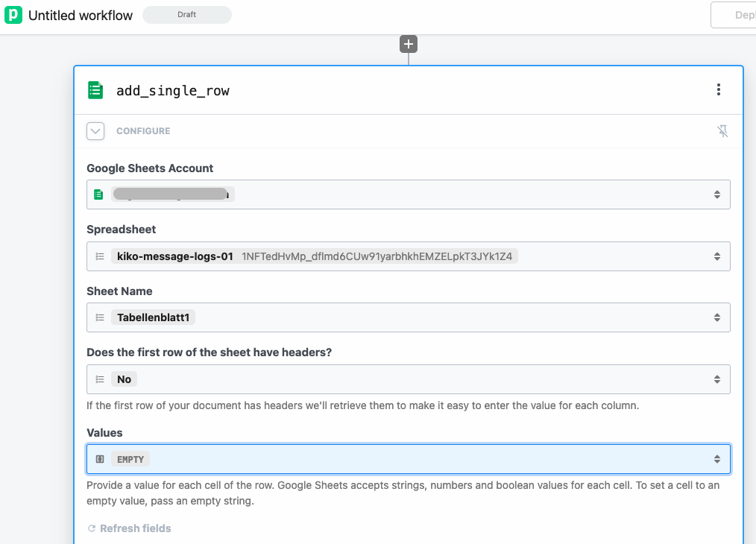Click the kiko-message-logs-01 spreadsheet chip
This screenshot has height=544, width=756.
[x=315, y=256]
